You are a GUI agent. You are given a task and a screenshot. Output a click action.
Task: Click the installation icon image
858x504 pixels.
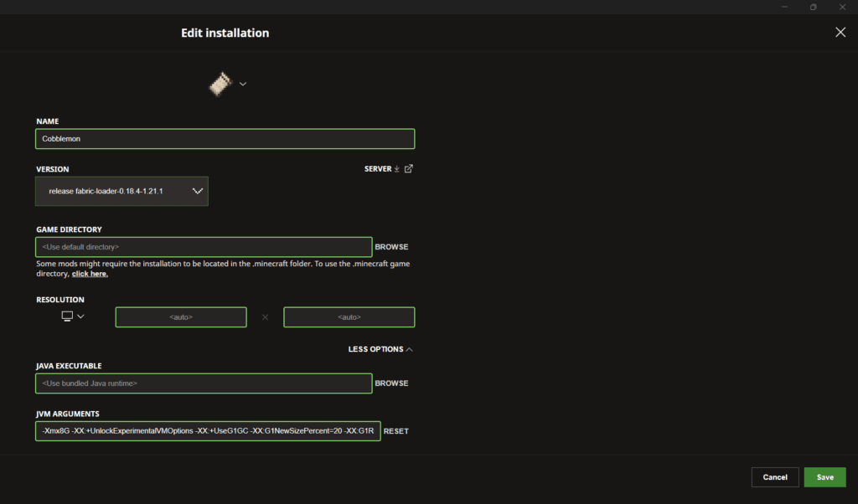click(x=220, y=84)
